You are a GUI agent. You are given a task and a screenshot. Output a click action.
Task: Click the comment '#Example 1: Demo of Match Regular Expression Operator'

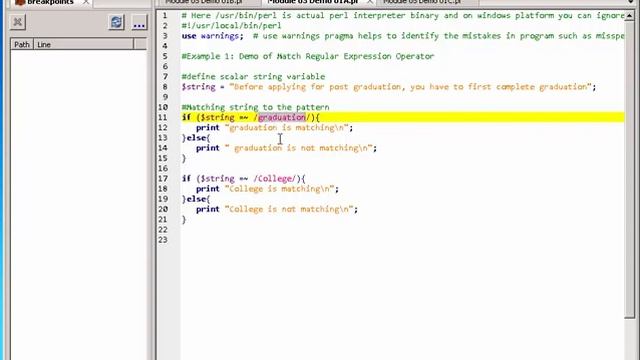[x=308, y=56]
